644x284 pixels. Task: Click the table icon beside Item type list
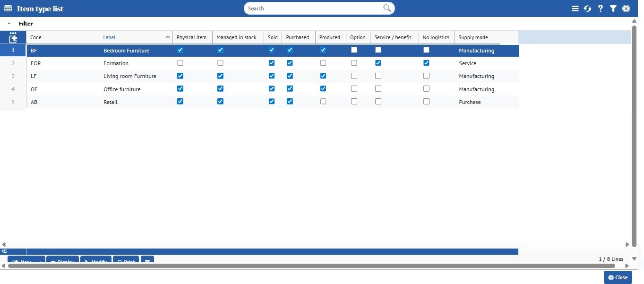[x=8, y=9]
